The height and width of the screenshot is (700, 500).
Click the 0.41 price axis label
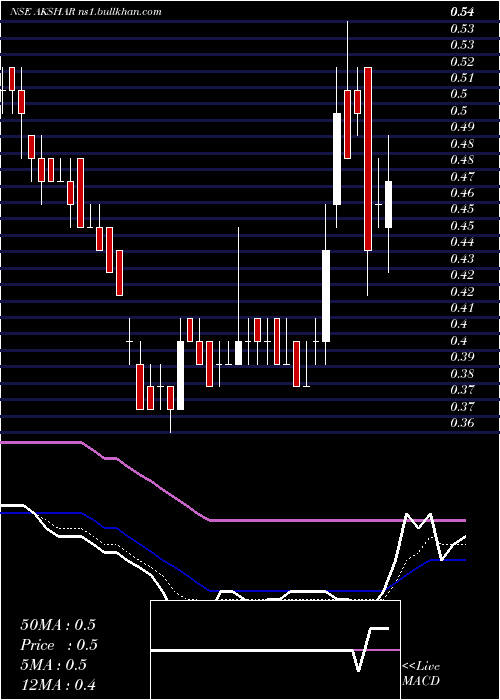pos(462,308)
